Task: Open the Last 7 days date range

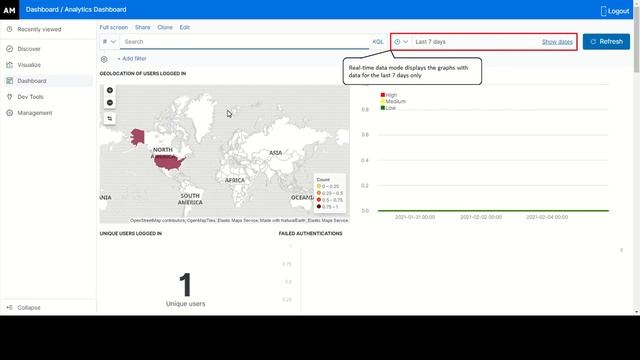Action: click(430, 42)
